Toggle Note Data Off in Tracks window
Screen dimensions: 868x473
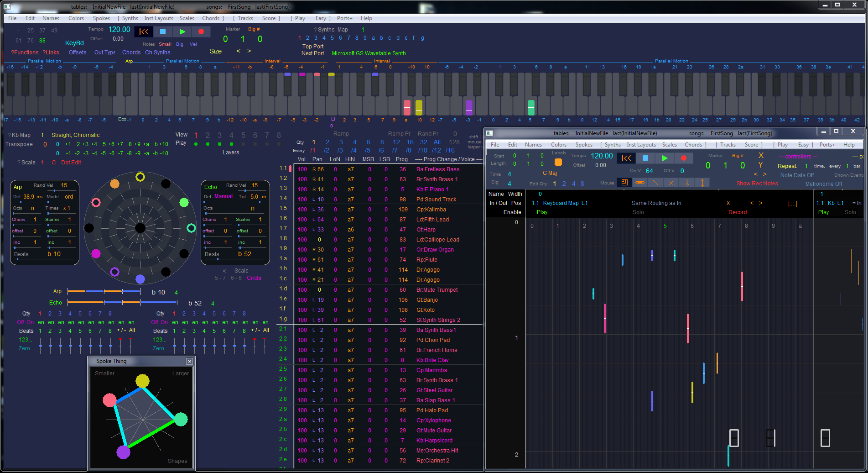(797, 175)
